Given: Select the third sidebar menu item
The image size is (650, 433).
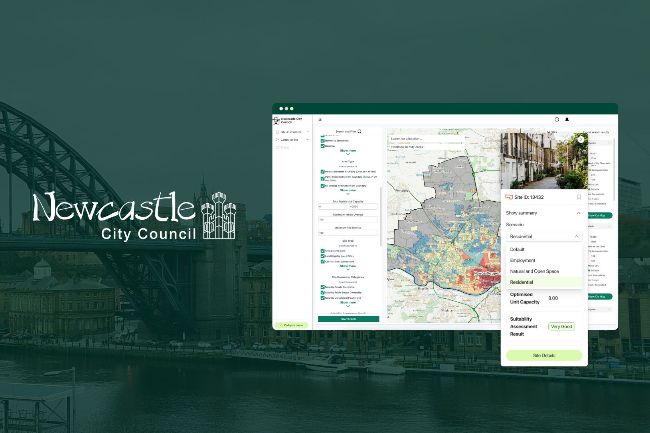Looking at the screenshot, I should point(285,148).
